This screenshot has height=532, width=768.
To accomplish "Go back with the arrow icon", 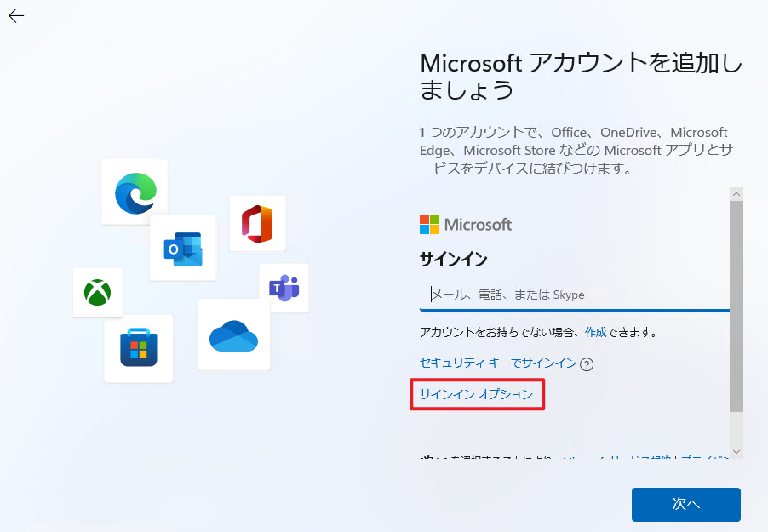I will click(16, 16).
